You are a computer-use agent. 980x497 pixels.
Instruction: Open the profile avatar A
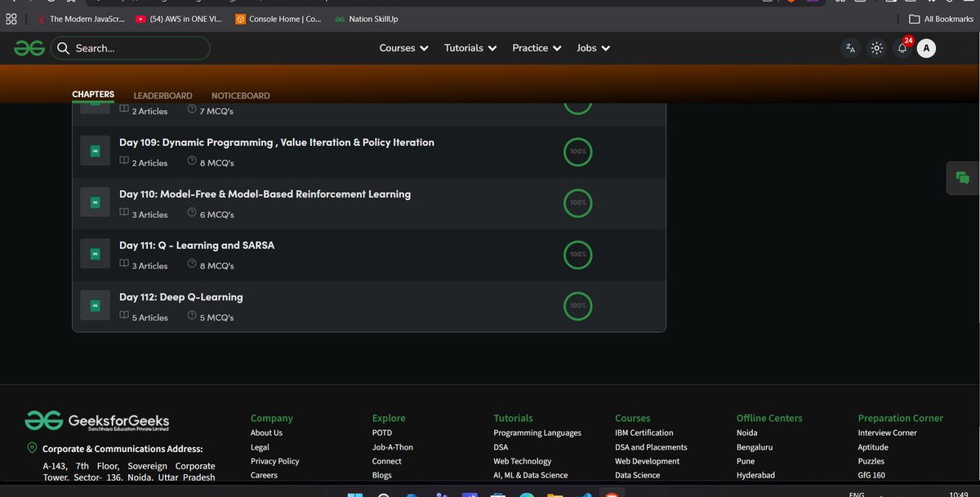(x=926, y=48)
